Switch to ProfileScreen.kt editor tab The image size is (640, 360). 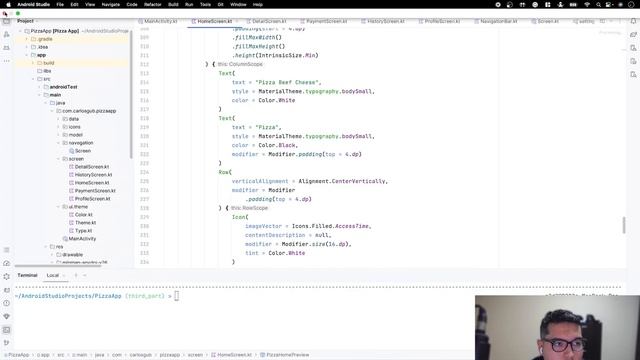tap(439, 21)
